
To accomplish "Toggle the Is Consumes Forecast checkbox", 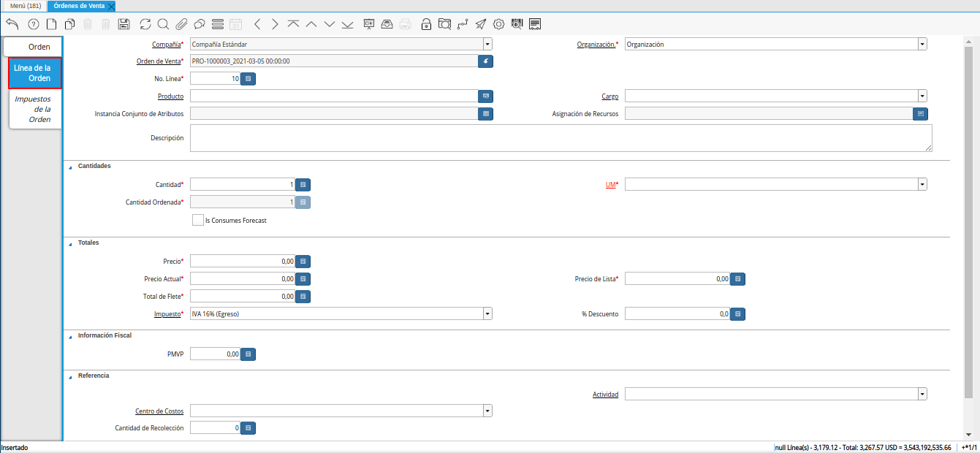I will click(x=197, y=220).
